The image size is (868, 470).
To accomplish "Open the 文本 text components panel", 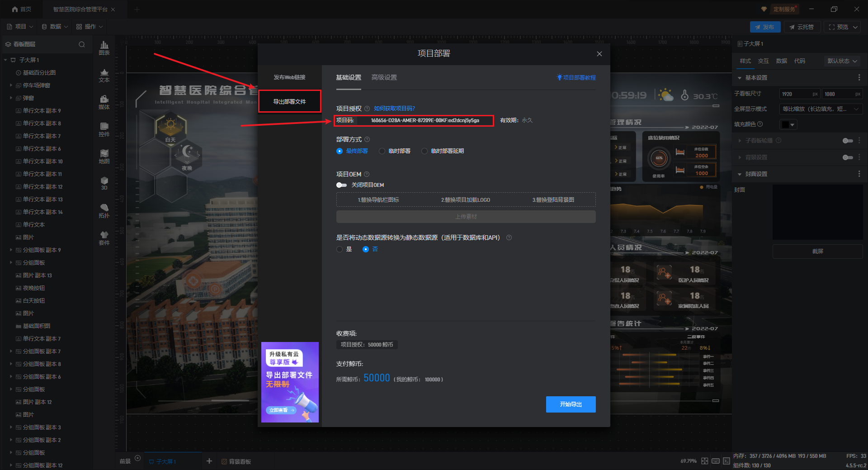I will click(104, 75).
